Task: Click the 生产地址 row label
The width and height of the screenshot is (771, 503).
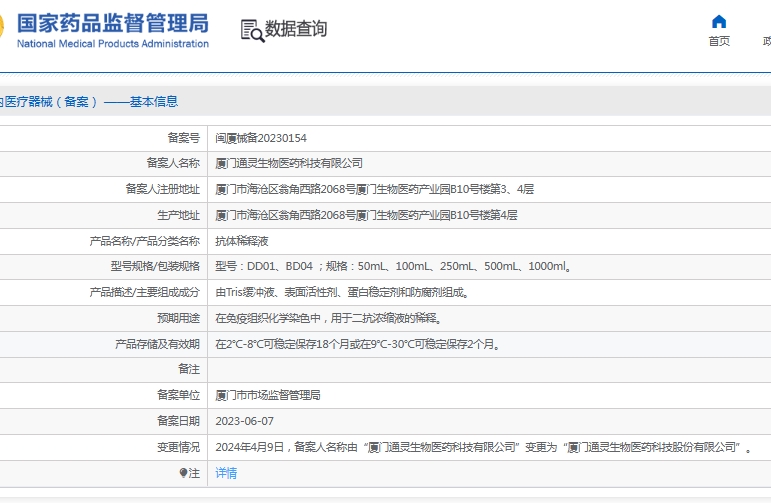Action: click(x=178, y=215)
